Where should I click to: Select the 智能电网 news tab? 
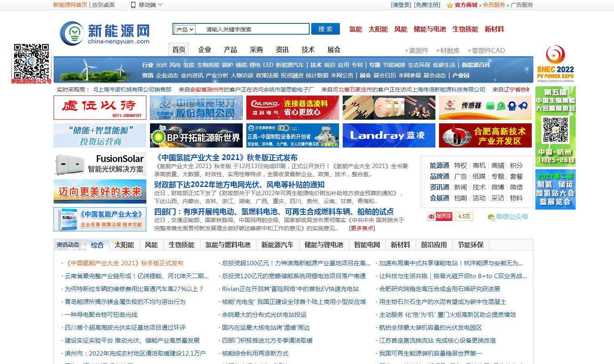click(367, 245)
